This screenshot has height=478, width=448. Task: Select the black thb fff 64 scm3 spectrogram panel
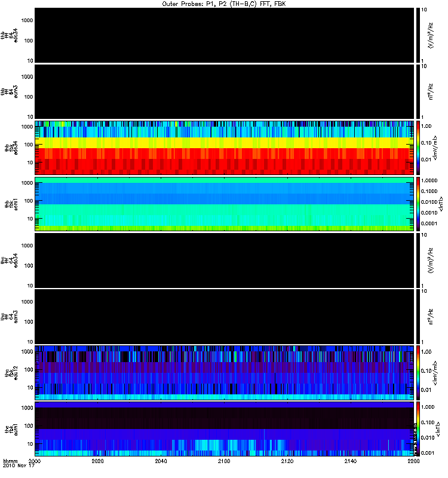pyautogui.click(x=225, y=91)
